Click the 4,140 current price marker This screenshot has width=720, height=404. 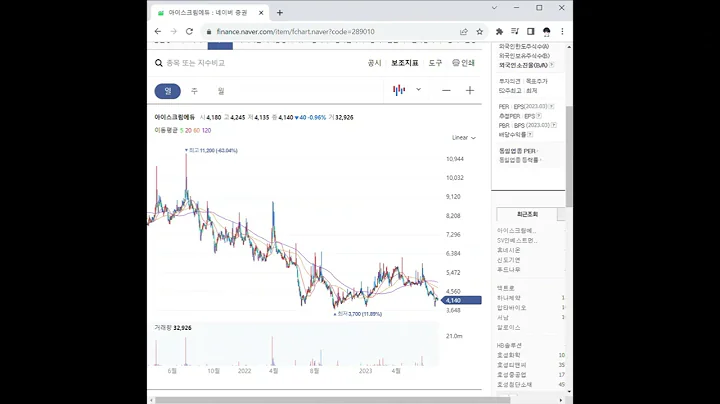click(461, 300)
